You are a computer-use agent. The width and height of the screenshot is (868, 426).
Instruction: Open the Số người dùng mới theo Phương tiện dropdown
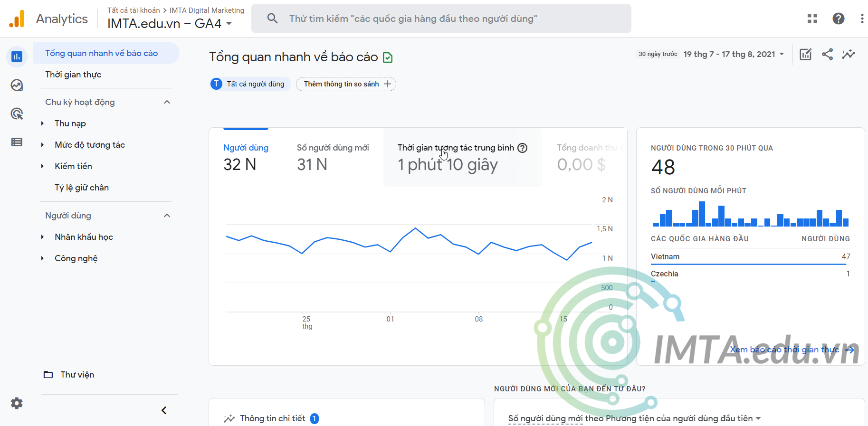635,418
